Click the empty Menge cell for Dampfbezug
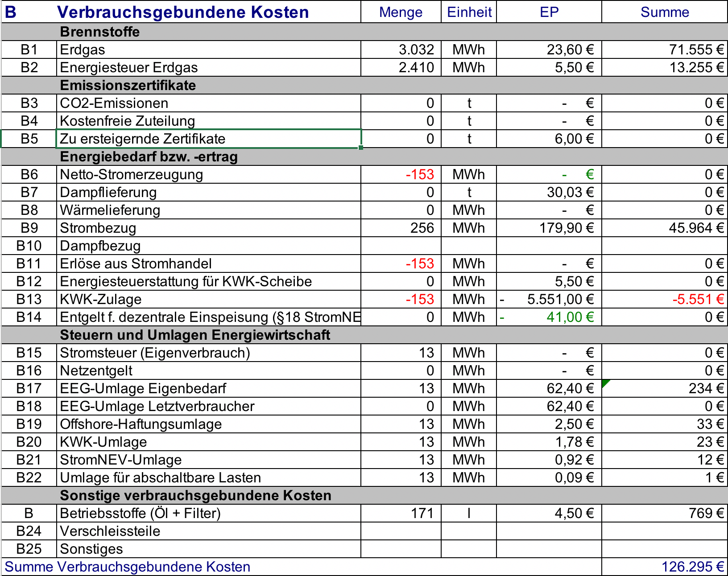 pyautogui.click(x=401, y=246)
